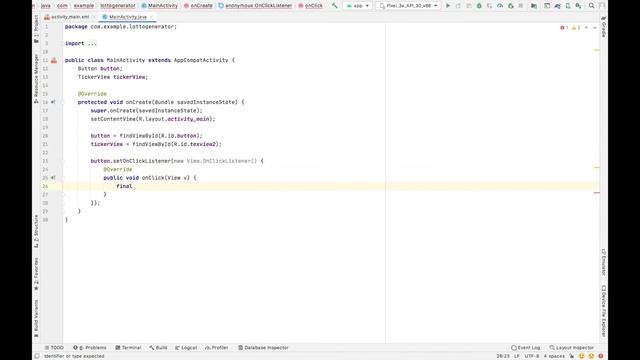Screen dimensions: 640x360
Task: Select the MainActivity.java tab
Action: pyautogui.click(x=128, y=17)
